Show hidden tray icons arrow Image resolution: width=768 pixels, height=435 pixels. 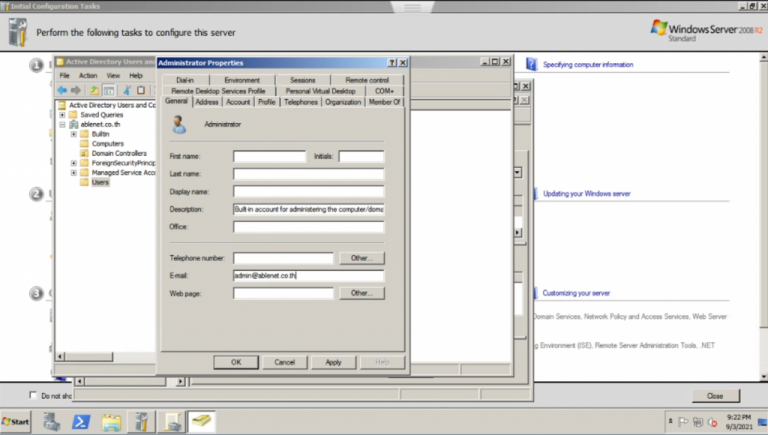[x=671, y=421]
